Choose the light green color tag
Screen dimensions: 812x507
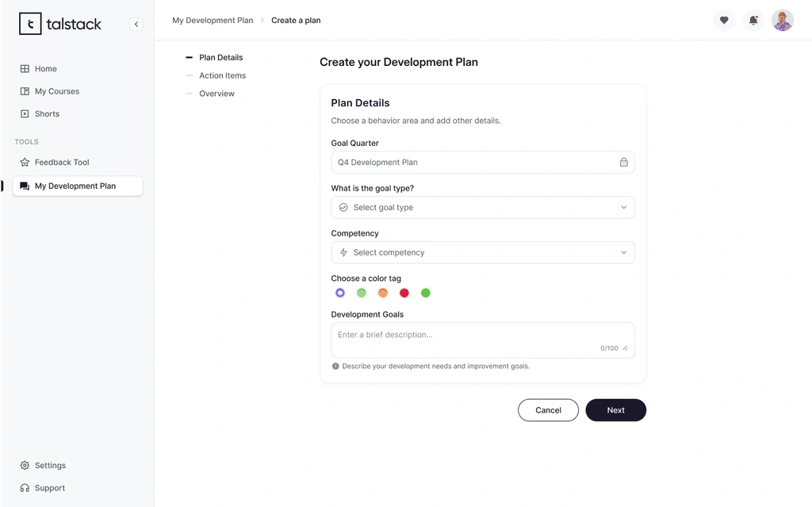click(x=362, y=293)
